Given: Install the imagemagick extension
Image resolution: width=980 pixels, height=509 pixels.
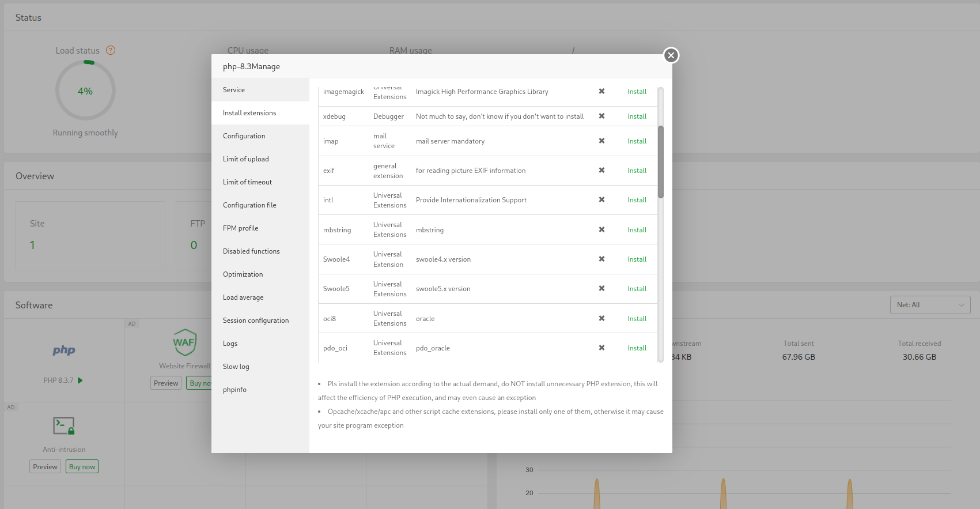Looking at the screenshot, I should click(x=637, y=92).
